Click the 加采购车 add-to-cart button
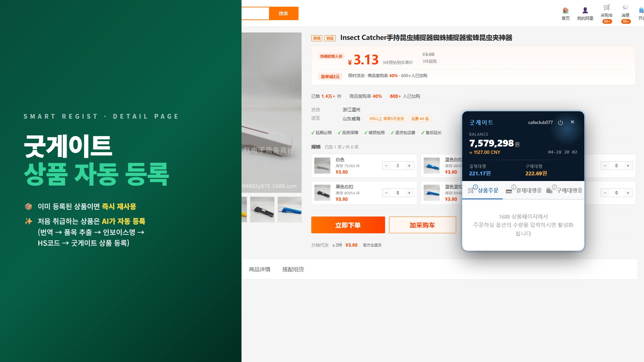This screenshot has height=362, width=644. pyautogui.click(x=422, y=225)
